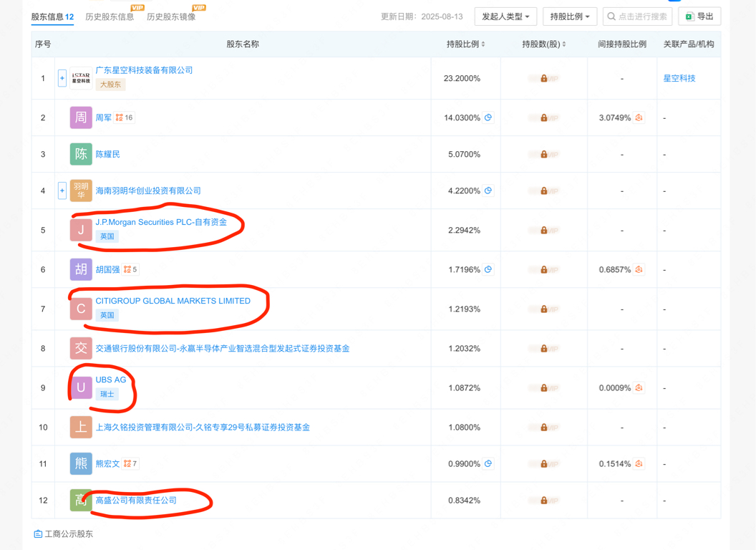Click VIP lock icon in 周军 row
This screenshot has height=550, width=756.
[544, 117]
